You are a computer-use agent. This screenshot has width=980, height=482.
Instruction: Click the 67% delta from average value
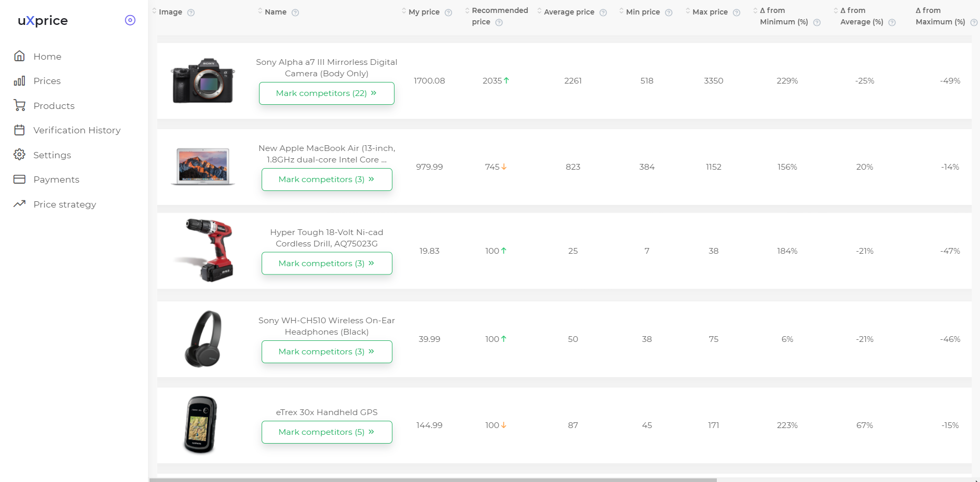point(865,425)
